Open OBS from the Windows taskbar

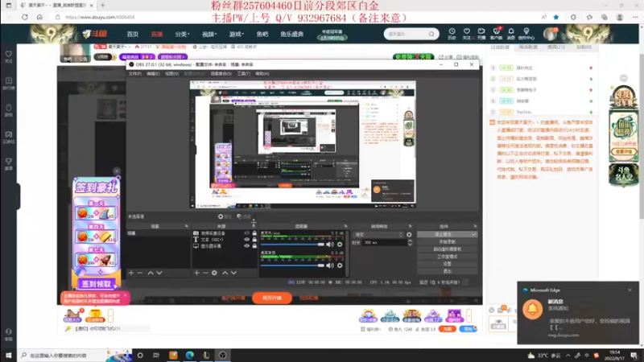coord(223,356)
